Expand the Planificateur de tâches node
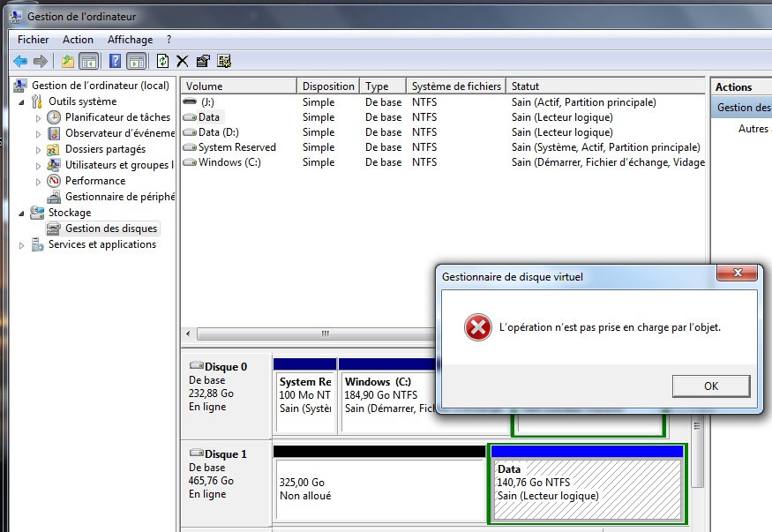The width and height of the screenshot is (772, 532). 39,117
